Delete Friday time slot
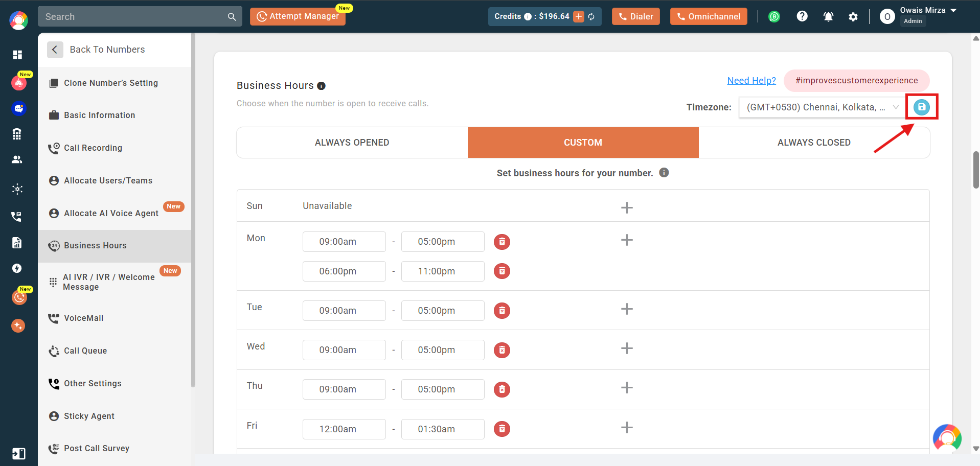 [x=502, y=429]
